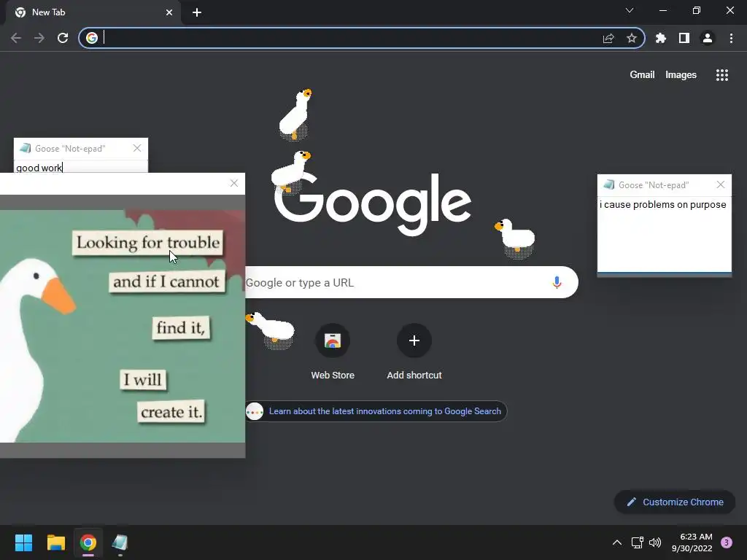Open the Web Store shortcut

coord(333,352)
